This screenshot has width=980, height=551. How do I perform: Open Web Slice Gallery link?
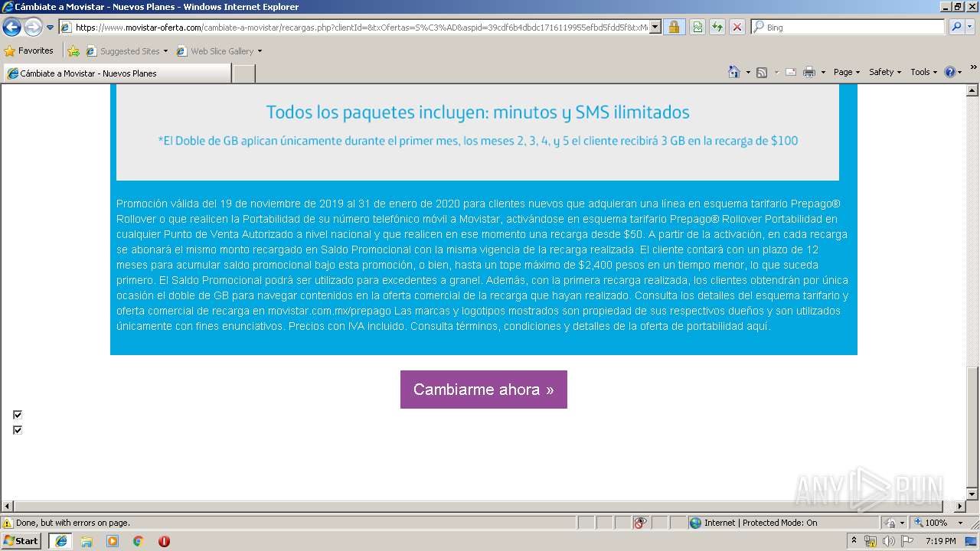click(219, 51)
